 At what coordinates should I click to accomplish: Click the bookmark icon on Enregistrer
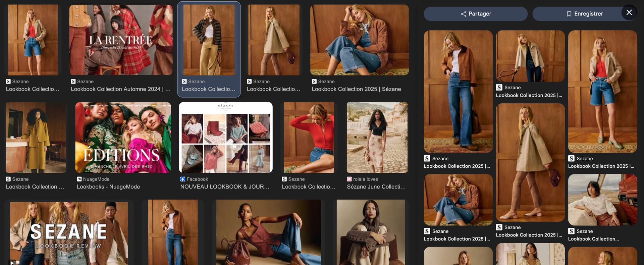tap(569, 14)
